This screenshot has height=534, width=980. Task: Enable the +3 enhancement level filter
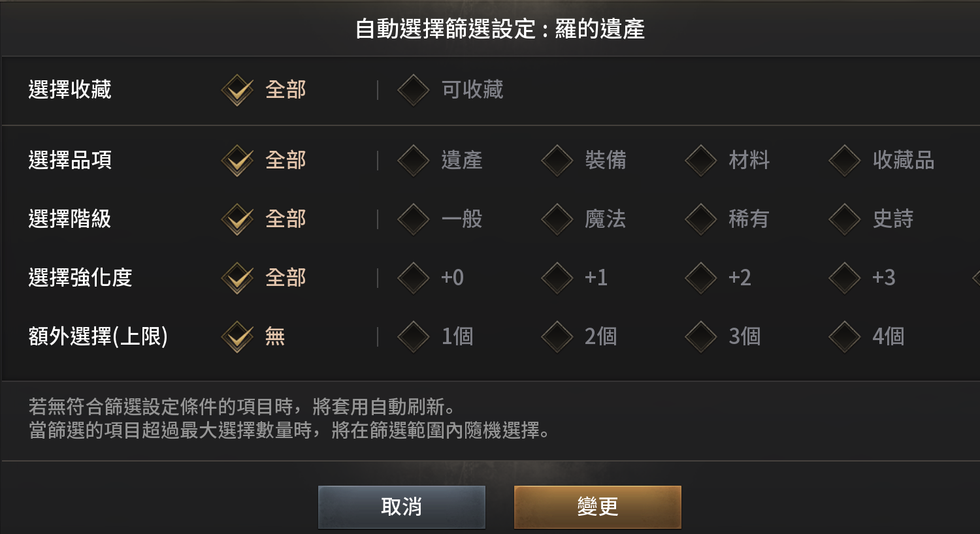coord(845,278)
